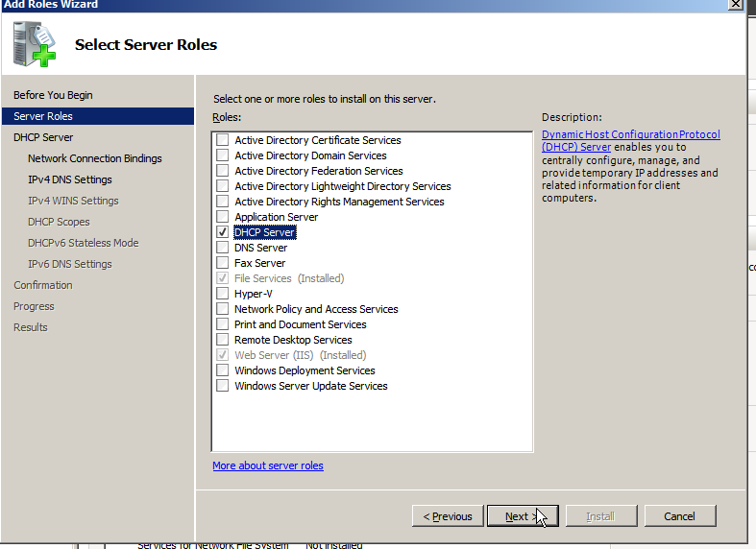This screenshot has width=756, height=549.
Task: Open Network Connection Bindings step
Action: pos(95,158)
